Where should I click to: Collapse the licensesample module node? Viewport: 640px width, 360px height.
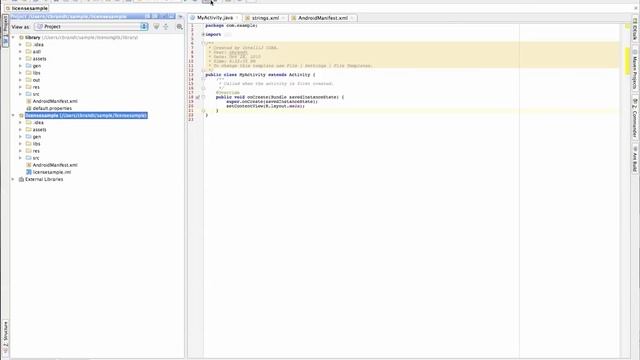[x=13, y=116]
